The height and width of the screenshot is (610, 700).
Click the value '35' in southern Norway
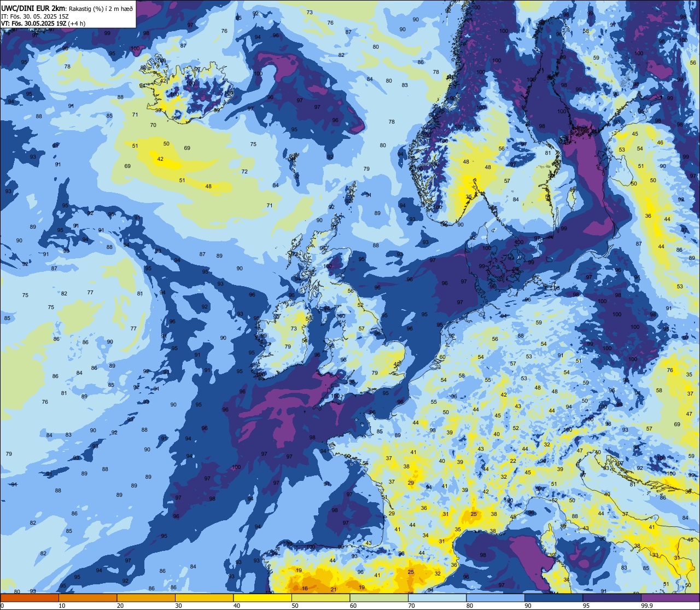point(469,196)
